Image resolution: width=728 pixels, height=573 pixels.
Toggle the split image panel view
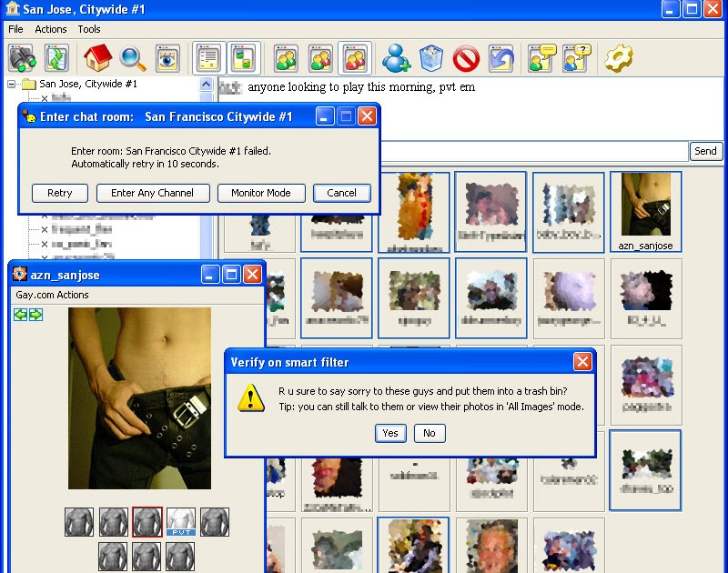tap(244, 58)
